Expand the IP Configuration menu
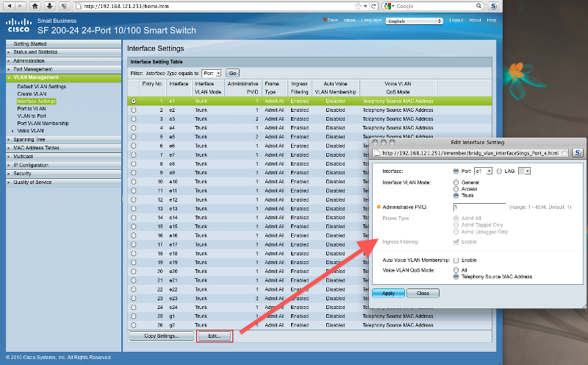The height and width of the screenshot is (365, 588). 31,166
